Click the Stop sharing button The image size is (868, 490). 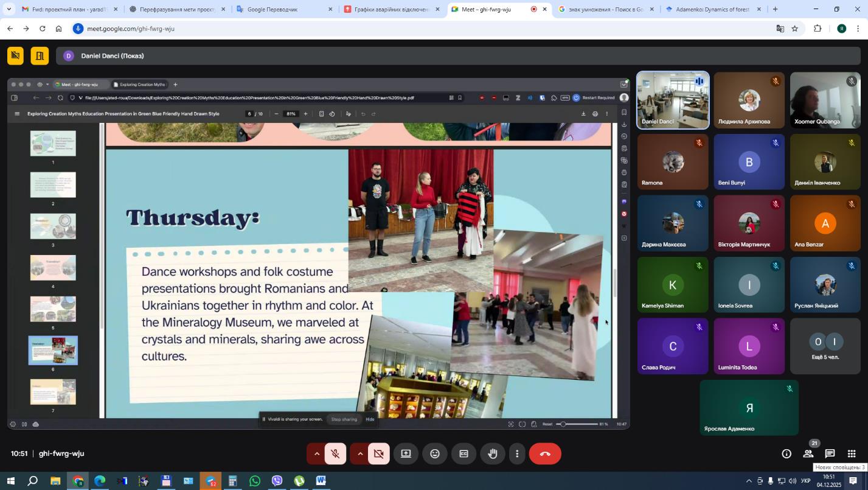click(344, 419)
